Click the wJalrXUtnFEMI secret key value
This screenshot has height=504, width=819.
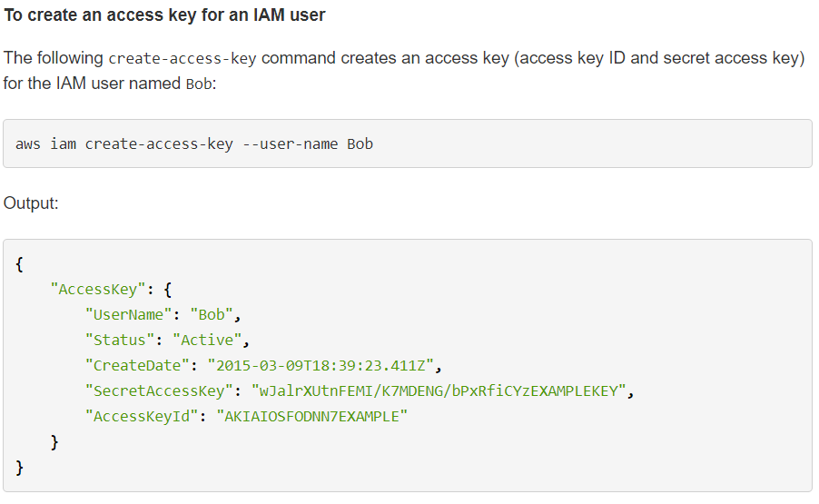pos(439,391)
